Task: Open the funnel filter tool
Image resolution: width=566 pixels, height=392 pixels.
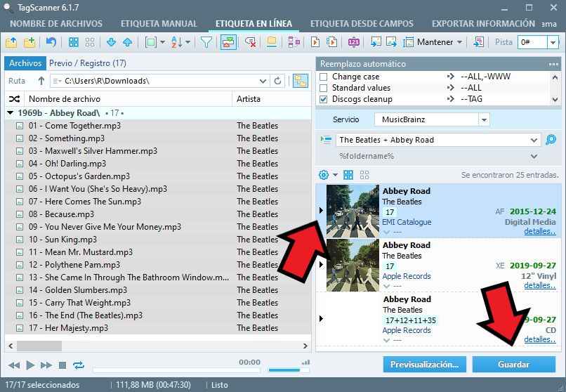Action: click(206, 42)
